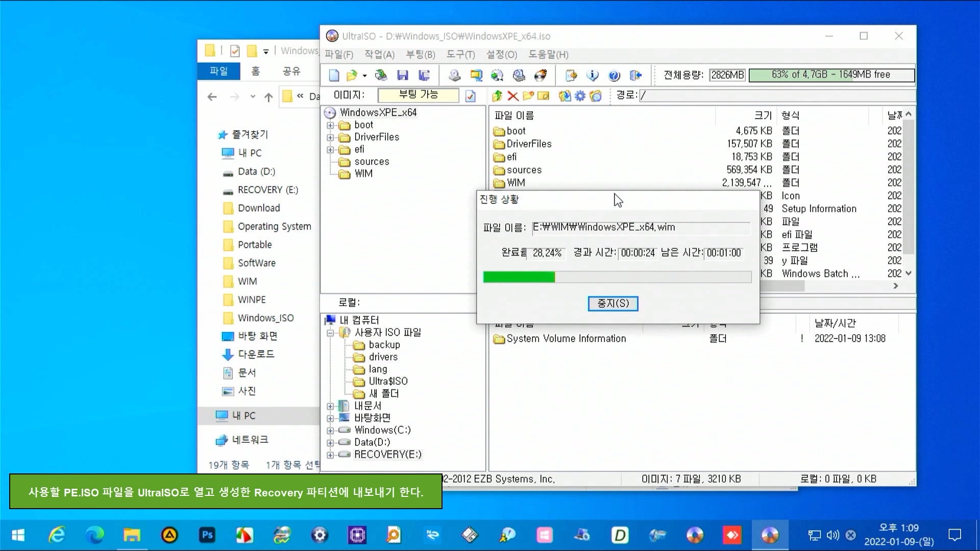Click the Compress ISO monitor-folder icon
This screenshot has width=980, height=551.
[x=476, y=76]
